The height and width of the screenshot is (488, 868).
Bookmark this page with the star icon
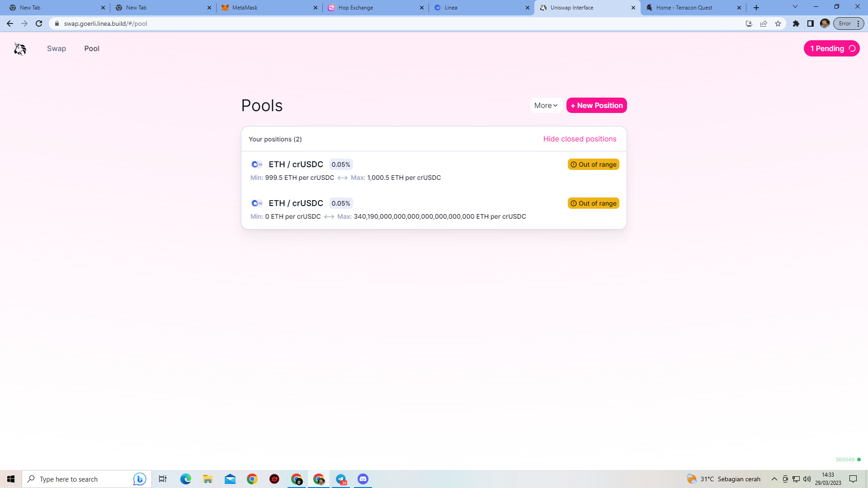pyautogui.click(x=778, y=23)
